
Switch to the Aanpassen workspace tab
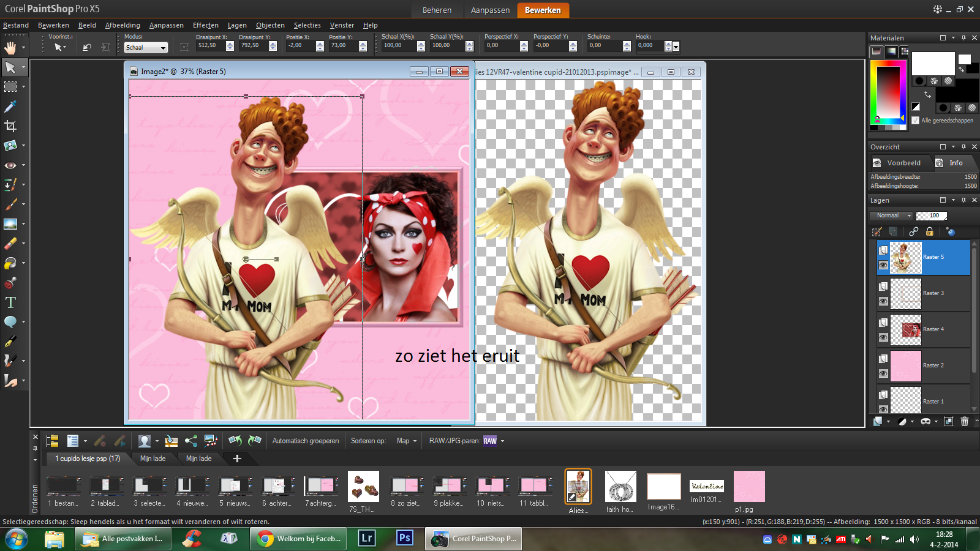click(x=490, y=10)
